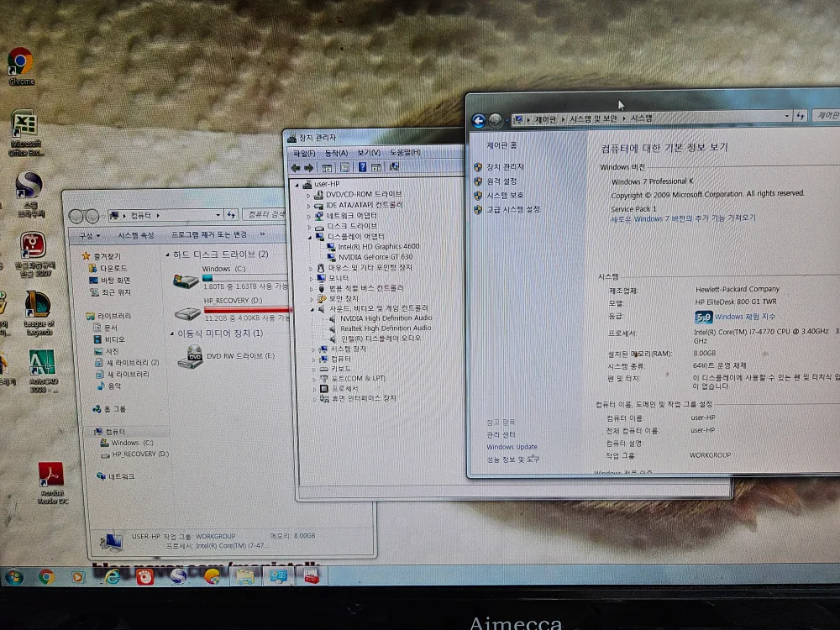Click the 성능 정보 및 도구 link

coord(512,459)
